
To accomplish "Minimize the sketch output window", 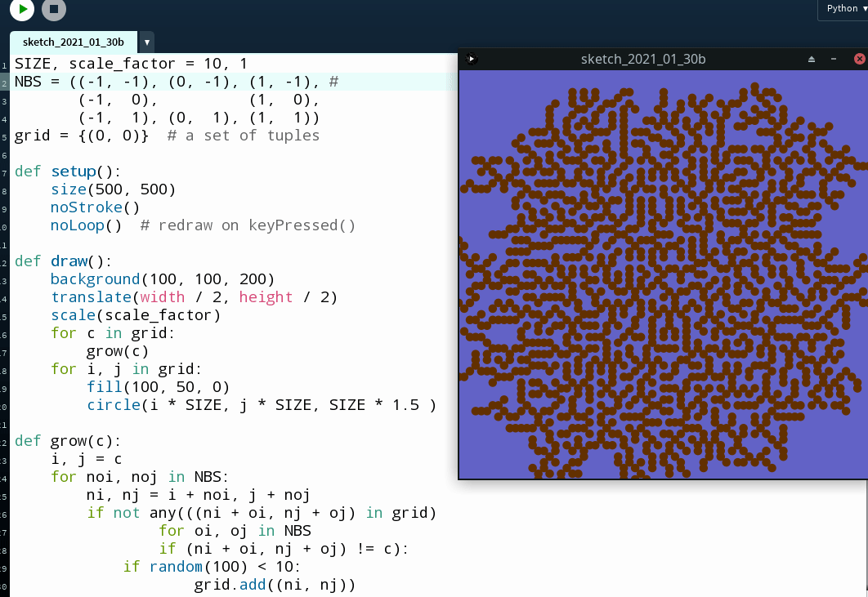I will tap(834, 59).
